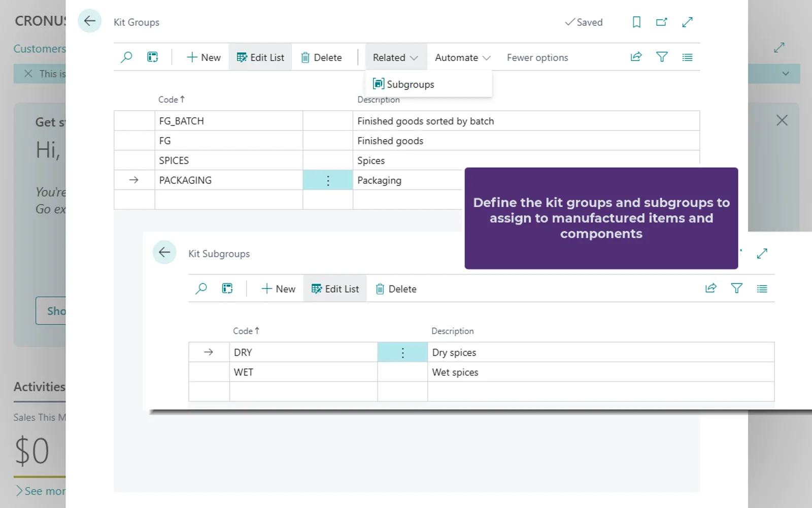
Task: Select the WET code cell
Action: [303, 372]
